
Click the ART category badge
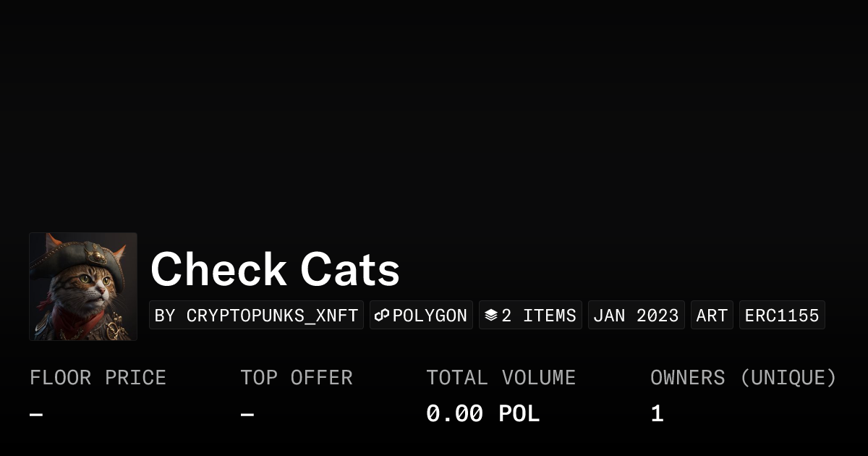pos(712,316)
